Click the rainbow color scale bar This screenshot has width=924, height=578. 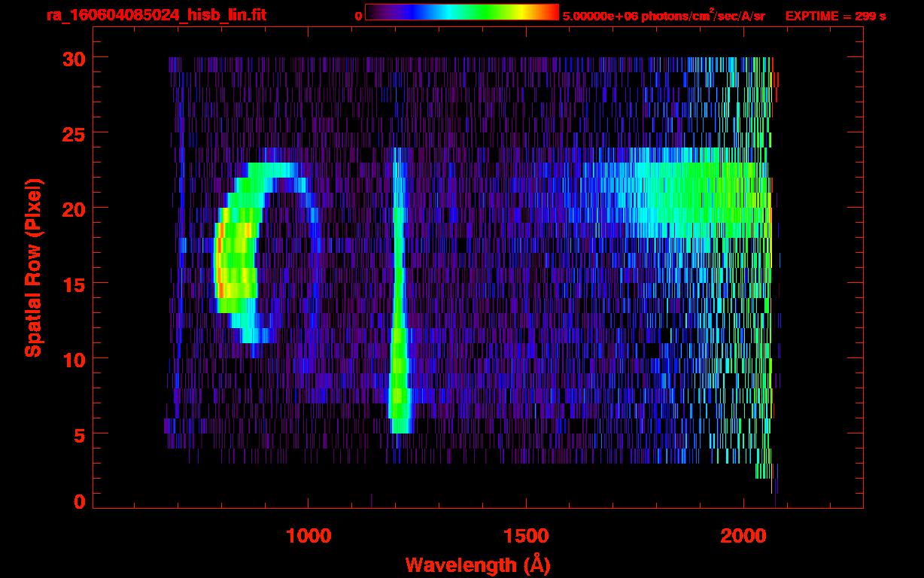pyautogui.click(x=461, y=12)
